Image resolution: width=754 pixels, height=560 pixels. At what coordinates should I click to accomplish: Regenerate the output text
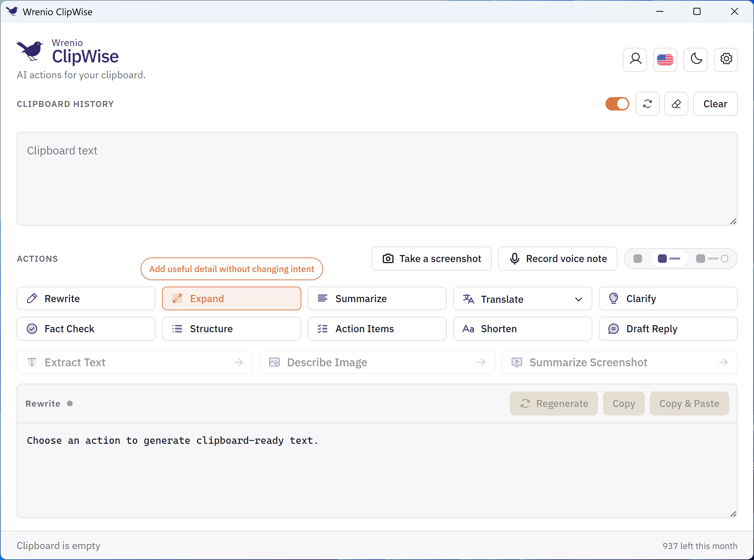[x=554, y=403]
